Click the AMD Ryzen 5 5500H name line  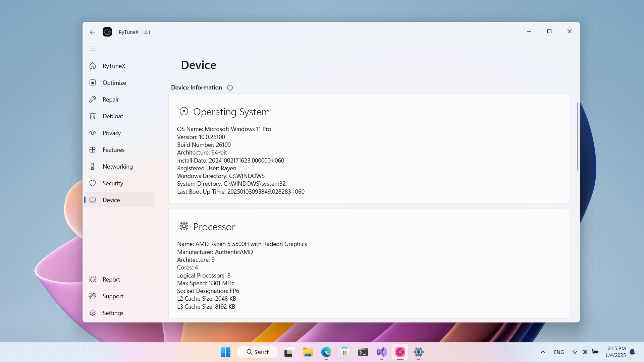pos(242,244)
